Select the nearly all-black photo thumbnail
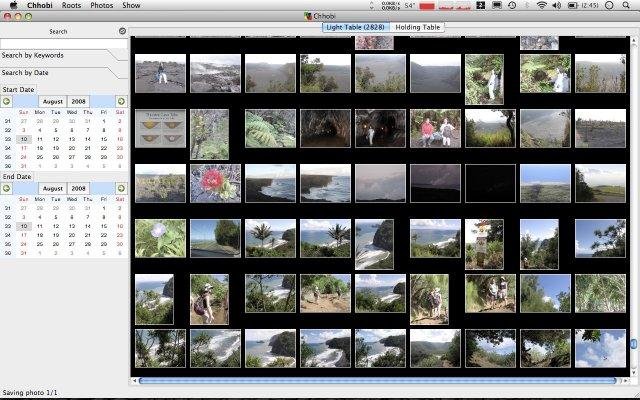The height and width of the screenshot is (400, 640). 491,183
